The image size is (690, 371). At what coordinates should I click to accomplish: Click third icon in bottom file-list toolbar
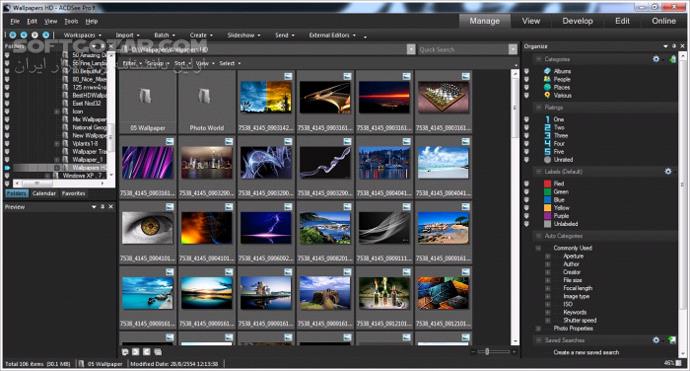click(x=147, y=352)
